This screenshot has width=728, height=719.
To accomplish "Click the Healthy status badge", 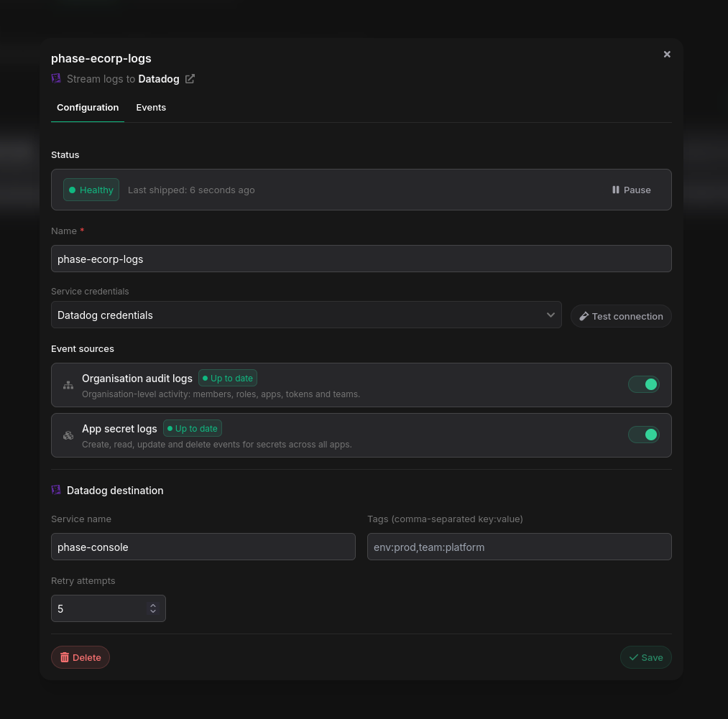I will pos(91,190).
